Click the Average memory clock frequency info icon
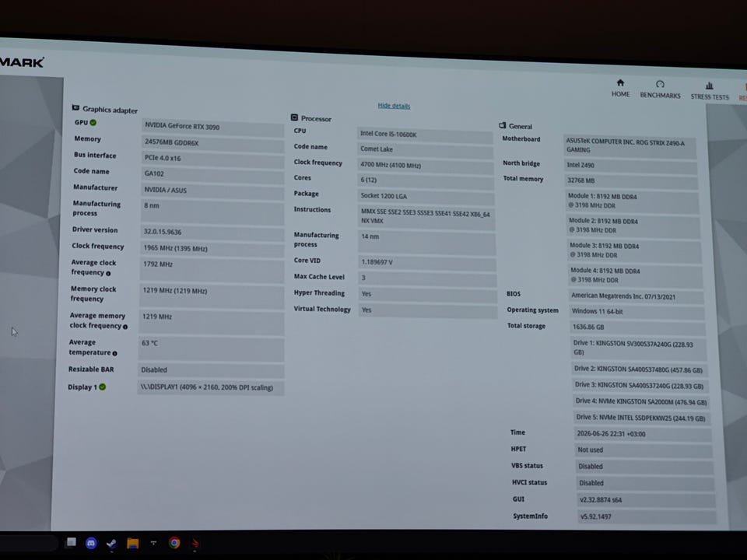 point(125,327)
